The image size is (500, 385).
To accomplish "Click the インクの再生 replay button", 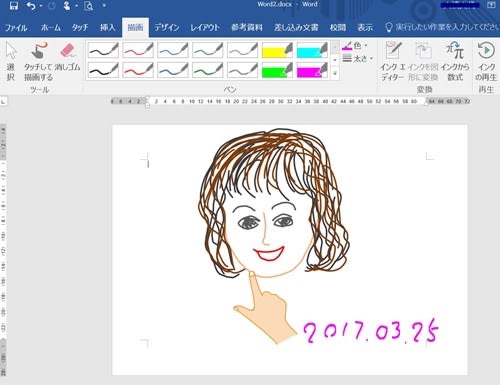I will tap(486, 62).
